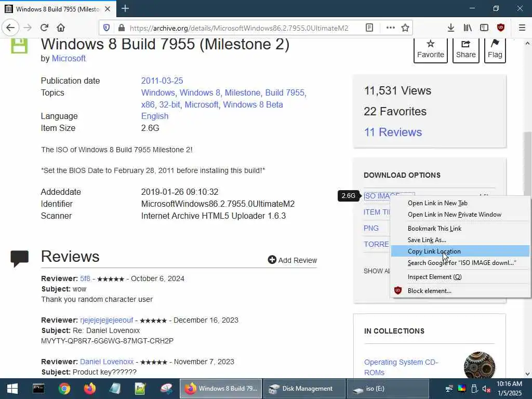The width and height of the screenshot is (532, 399).
Task: Open the Windows 8 Beta topic link
Action: (x=253, y=104)
